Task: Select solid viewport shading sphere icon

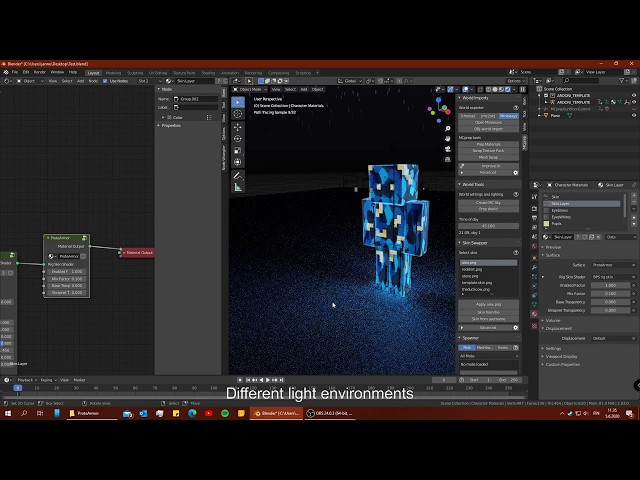Action: (x=495, y=89)
